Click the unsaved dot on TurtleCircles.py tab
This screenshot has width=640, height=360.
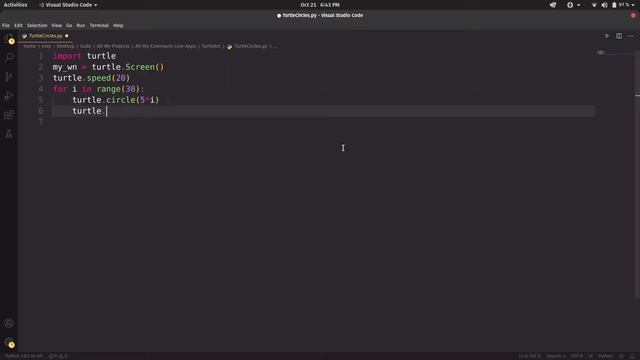click(x=67, y=36)
